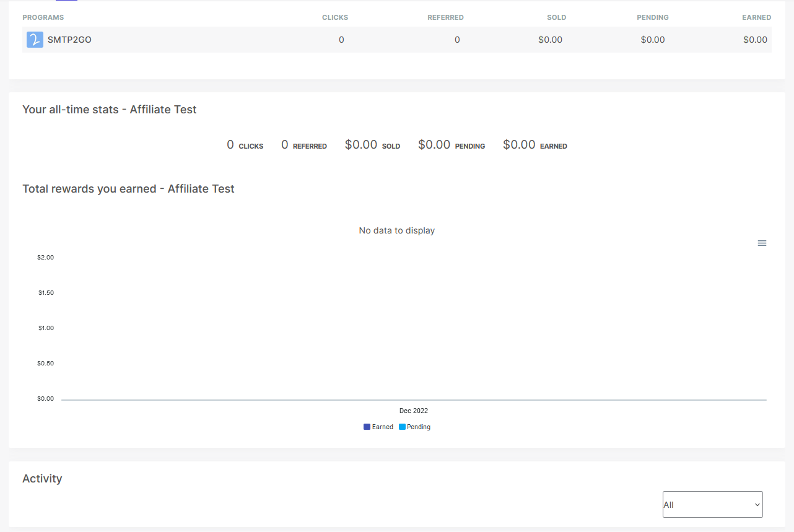Click the PROGRAMS column header
794x532 pixels.
click(x=43, y=17)
